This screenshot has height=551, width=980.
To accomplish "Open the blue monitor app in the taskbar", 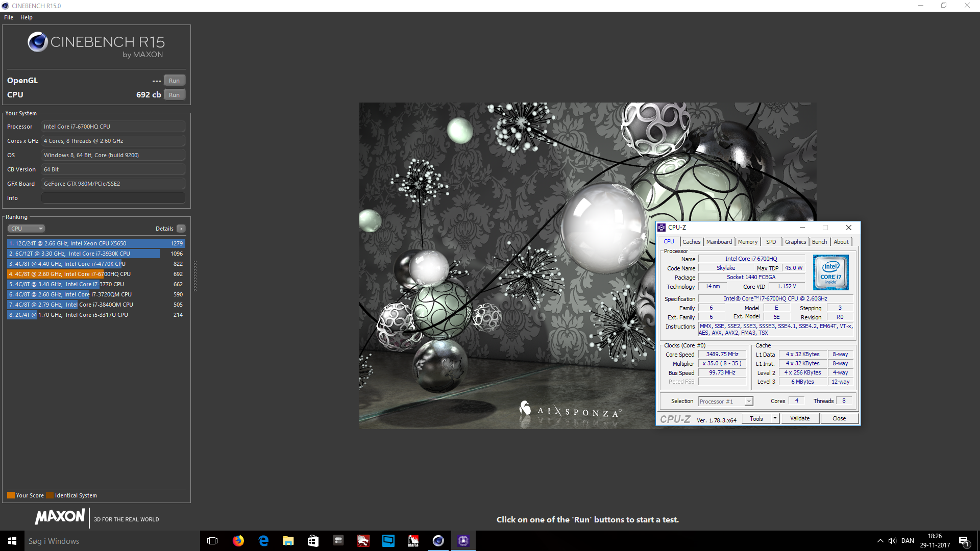I will click(388, 541).
